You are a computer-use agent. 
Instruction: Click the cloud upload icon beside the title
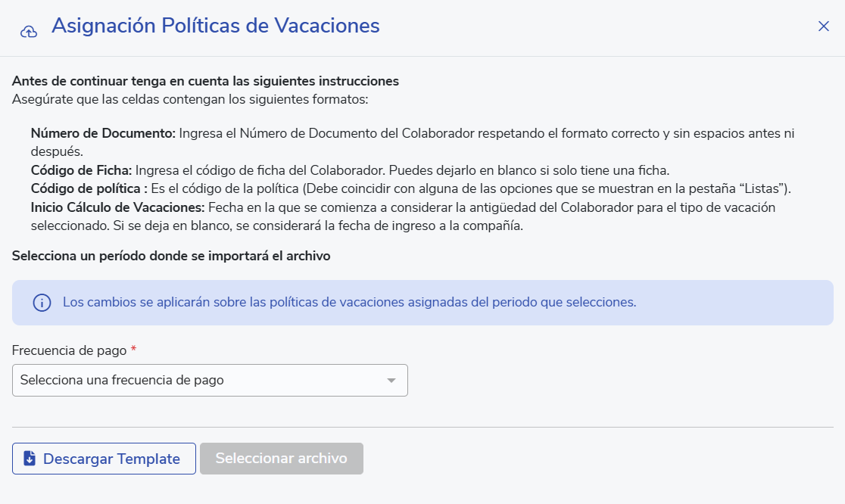coord(29,33)
